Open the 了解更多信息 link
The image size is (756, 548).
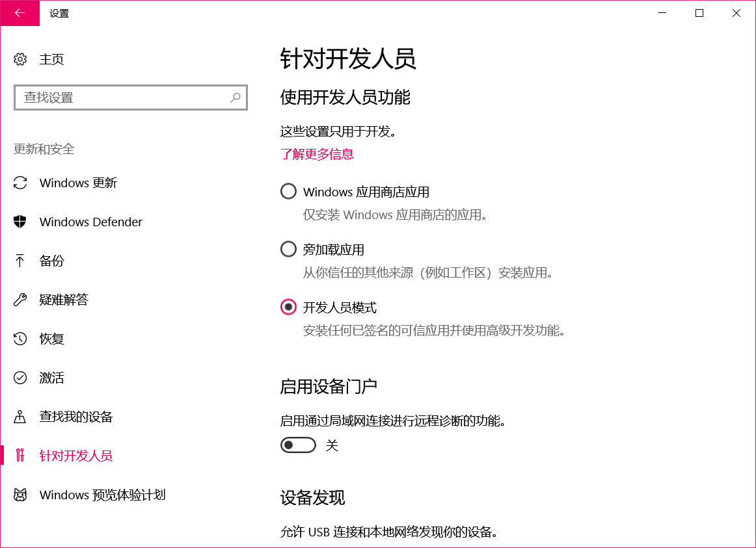pos(317,154)
